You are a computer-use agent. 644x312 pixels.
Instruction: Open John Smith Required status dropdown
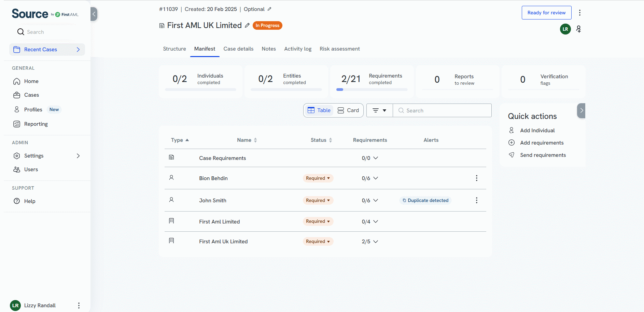point(318,201)
